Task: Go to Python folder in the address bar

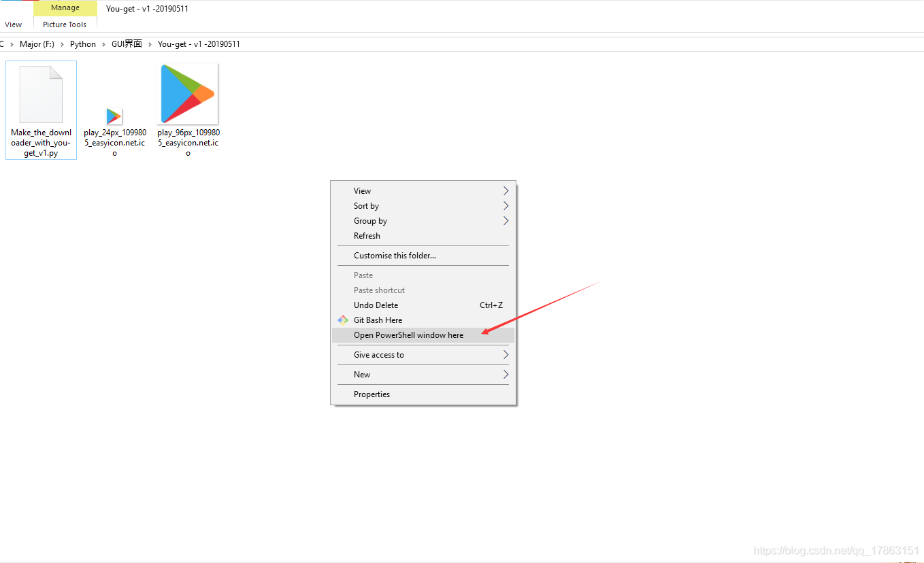Action: pyautogui.click(x=83, y=44)
